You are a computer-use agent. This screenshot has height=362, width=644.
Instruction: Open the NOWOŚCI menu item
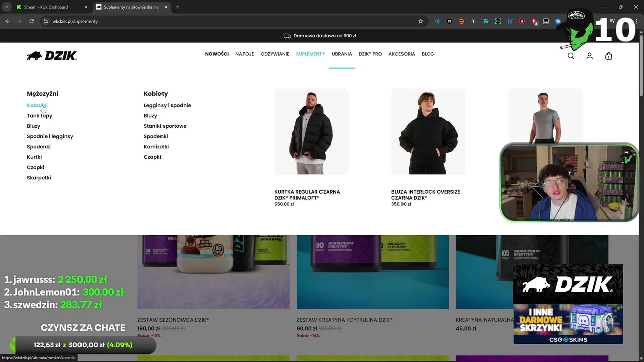coord(217,54)
